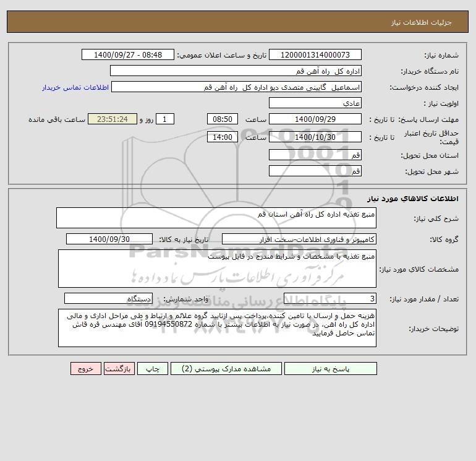Go back with بازگشت button
The width and height of the screenshot is (476, 461).
point(119,369)
